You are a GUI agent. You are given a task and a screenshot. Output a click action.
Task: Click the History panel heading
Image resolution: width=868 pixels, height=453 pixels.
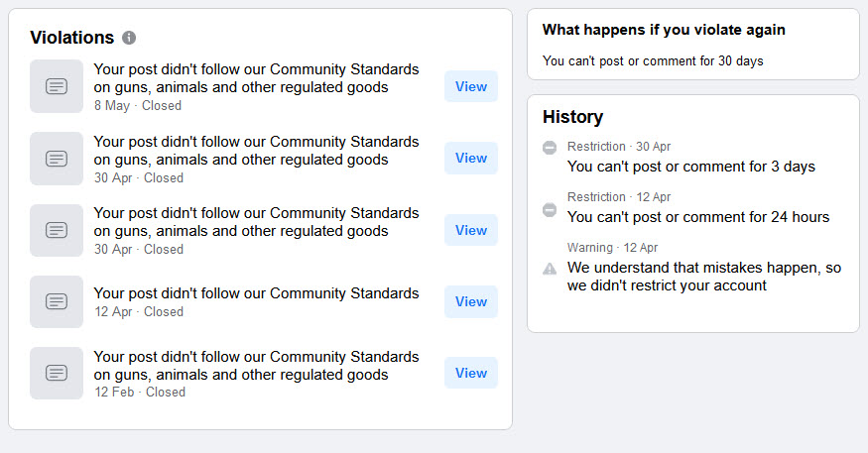coord(572,117)
